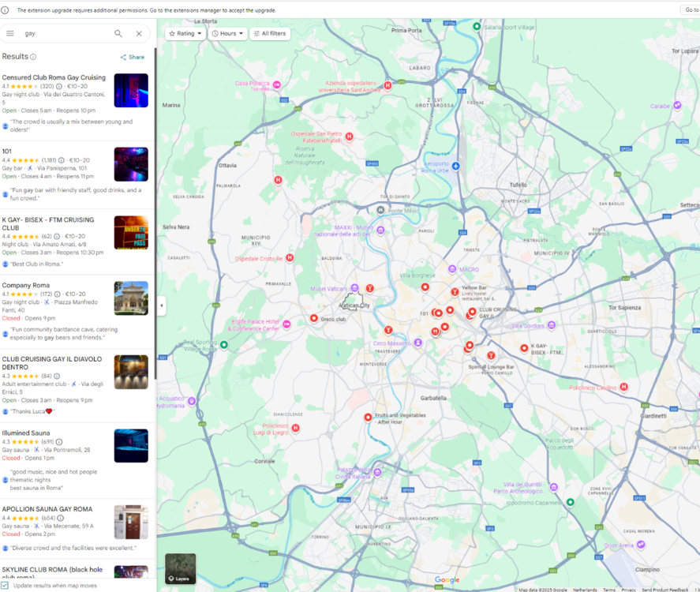Click Fruits and Vegetables After Hour pin
The image size is (700, 592).
(x=368, y=418)
